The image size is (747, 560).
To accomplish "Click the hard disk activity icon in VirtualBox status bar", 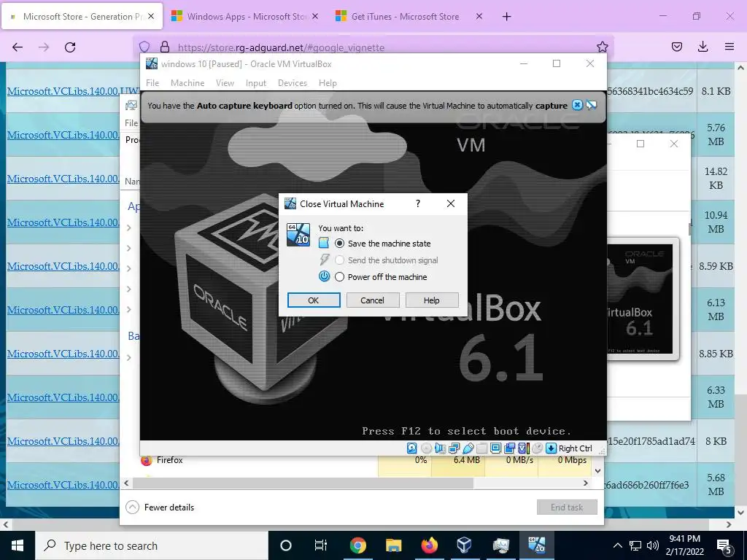I will (412, 448).
